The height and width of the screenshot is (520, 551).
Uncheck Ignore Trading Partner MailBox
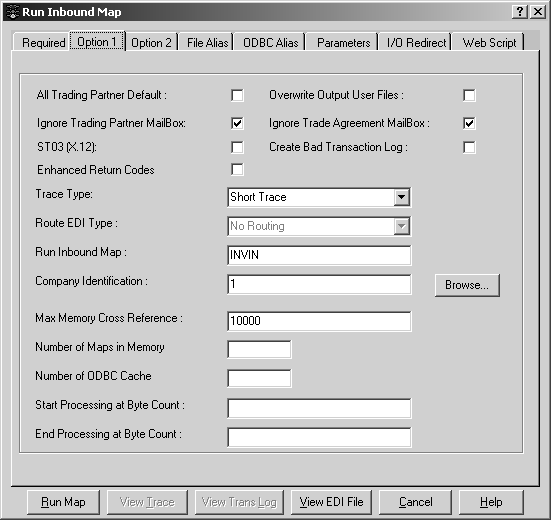[x=237, y=123]
